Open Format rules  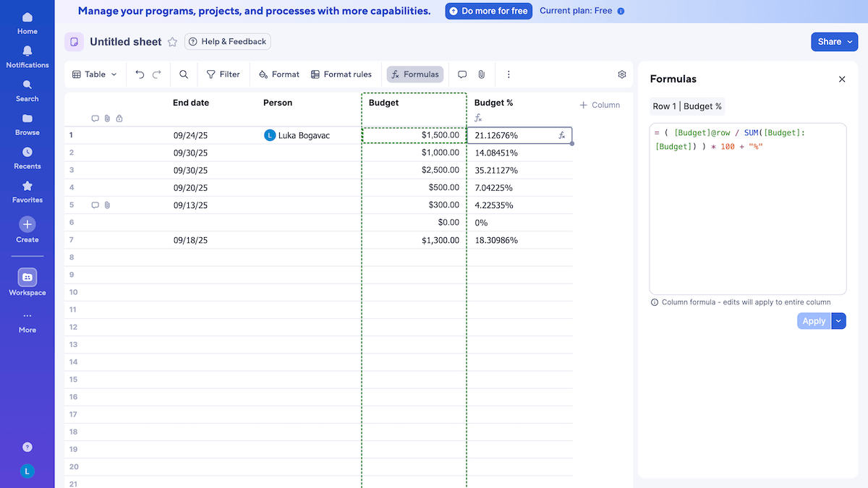coord(341,74)
